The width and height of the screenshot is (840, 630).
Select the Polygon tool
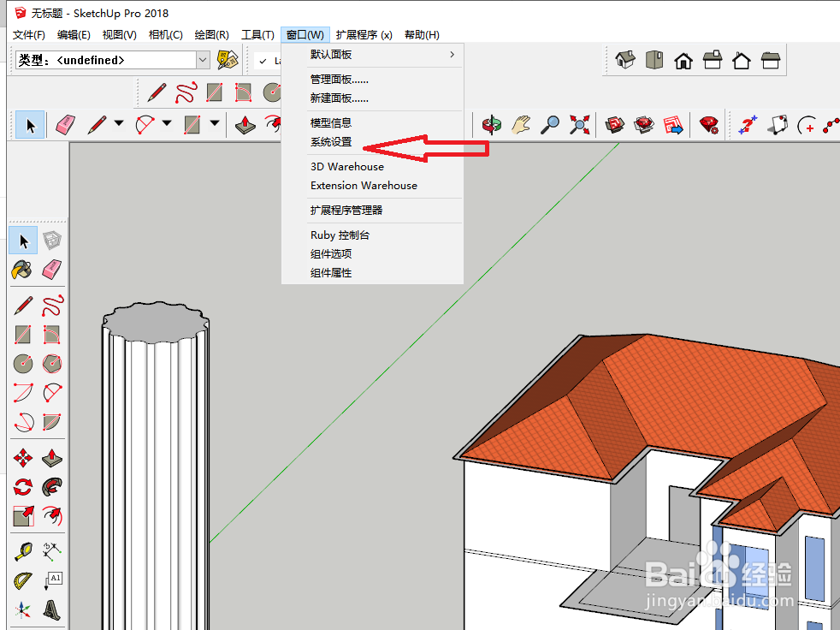click(52, 364)
